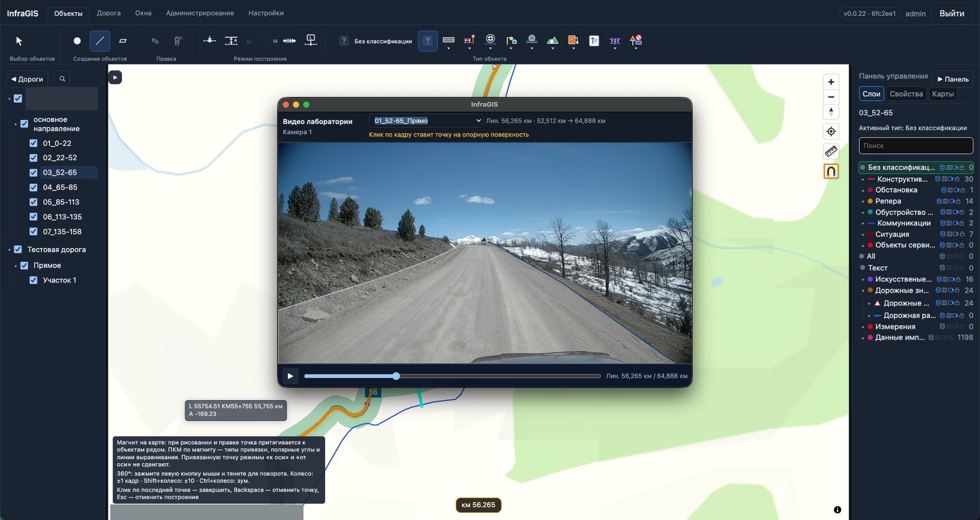Focus the Поиск layer search field

click(x=915, y=146)
